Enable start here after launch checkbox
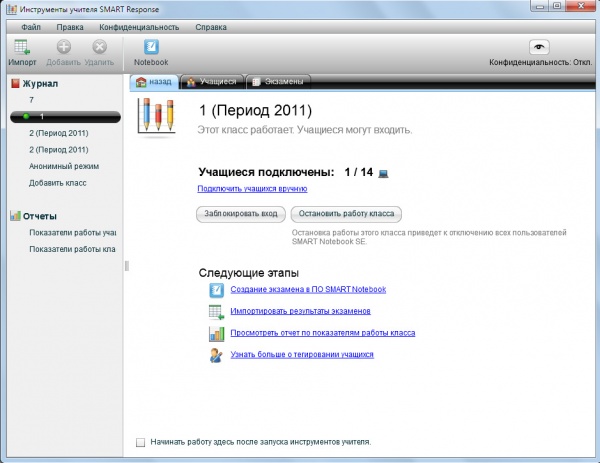 [140, 442]
